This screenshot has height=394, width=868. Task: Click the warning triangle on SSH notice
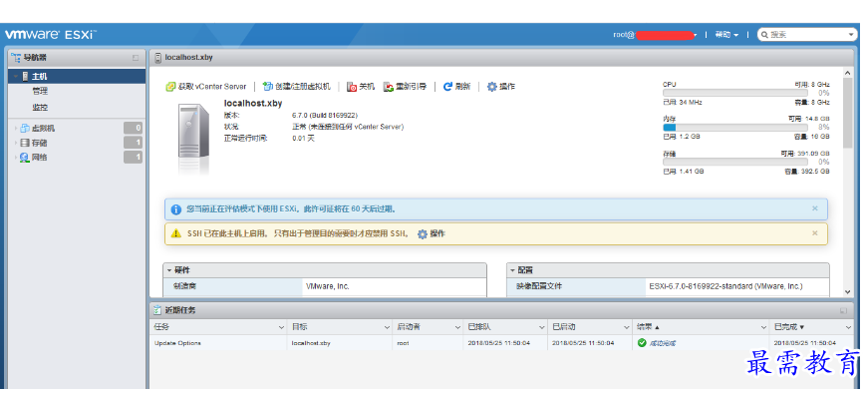point(176,233)
